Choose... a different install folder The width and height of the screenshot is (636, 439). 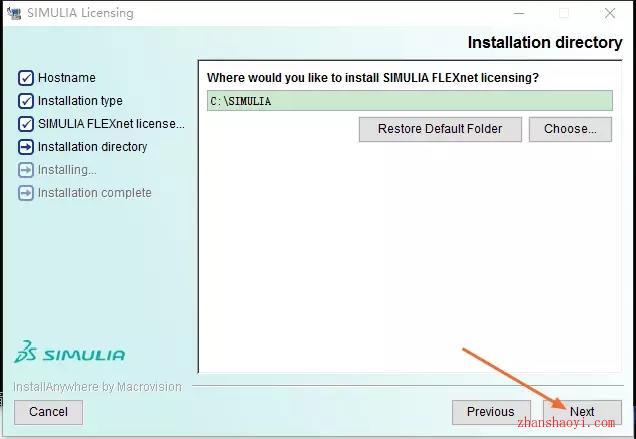[570, 129]
